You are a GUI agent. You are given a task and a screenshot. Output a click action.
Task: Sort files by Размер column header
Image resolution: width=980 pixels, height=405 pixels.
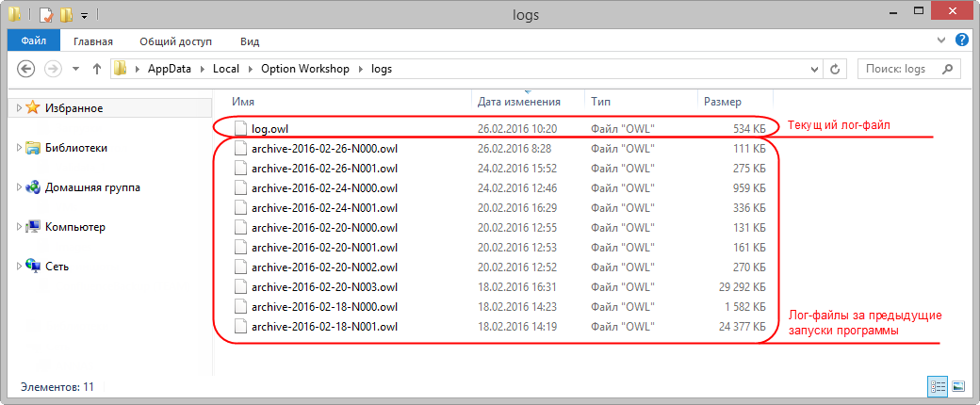tap(722, 101)
